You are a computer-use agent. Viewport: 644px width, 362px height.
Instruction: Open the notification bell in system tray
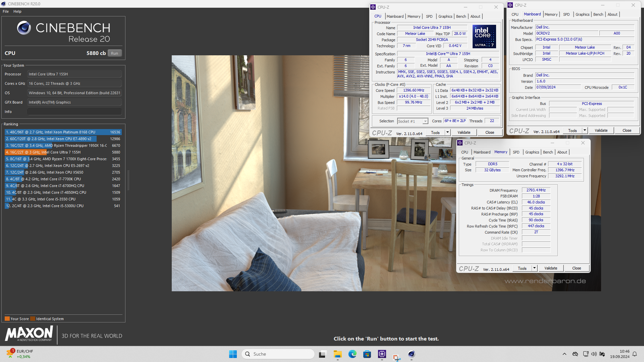coord(635,354)
